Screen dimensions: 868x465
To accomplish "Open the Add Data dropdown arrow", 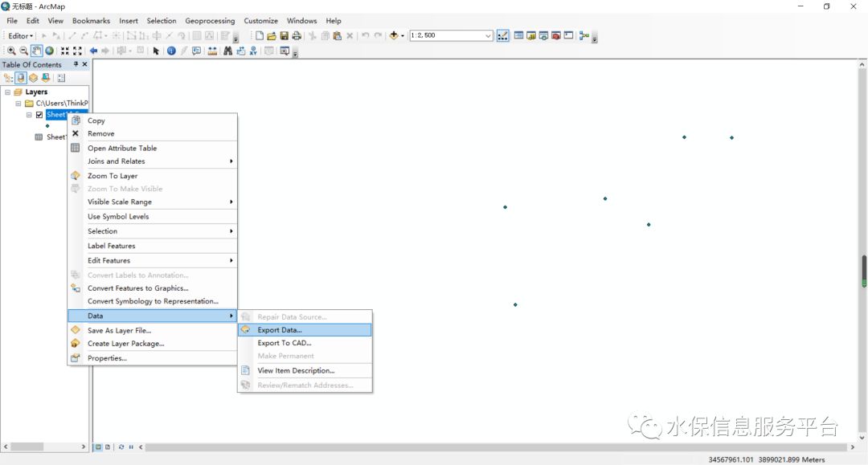I will click(403, 35).
